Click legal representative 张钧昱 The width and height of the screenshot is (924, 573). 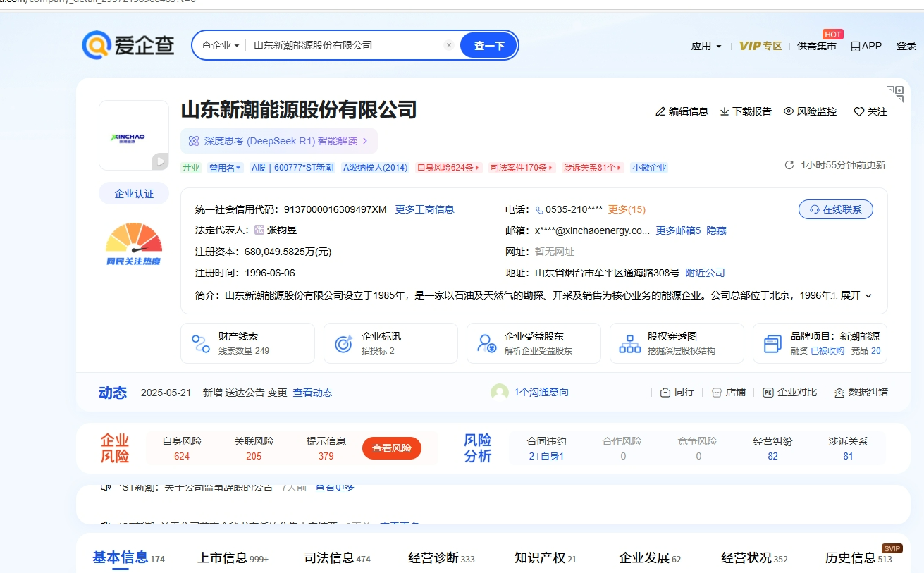pos(281,230)
